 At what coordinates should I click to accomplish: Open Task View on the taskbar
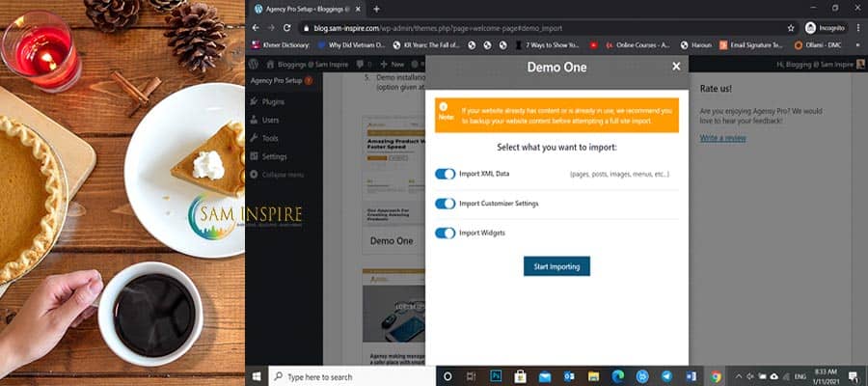point(471,376)
